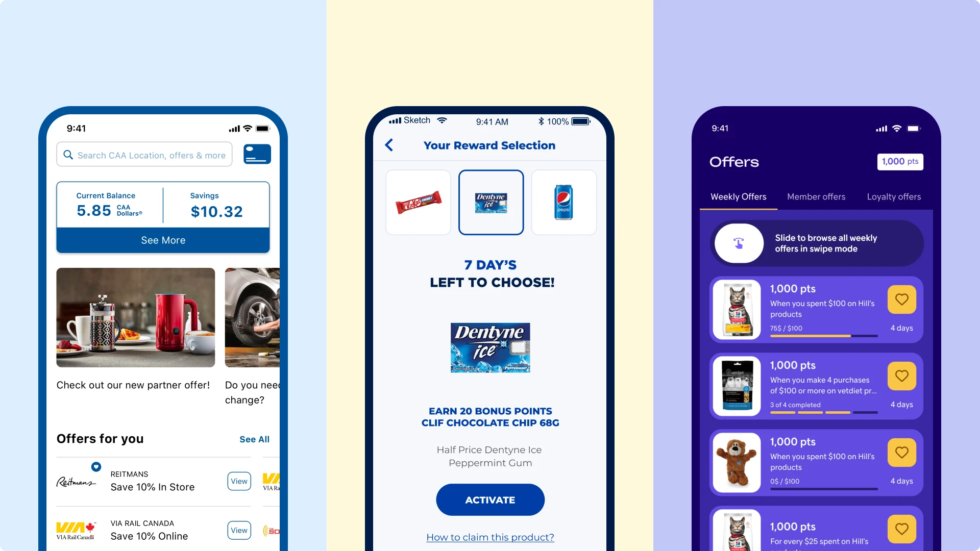The width and height of the screenshot is (980, 551).
Task: Click See All offers link
Action: pyautogui.click(x=254, y=439)
